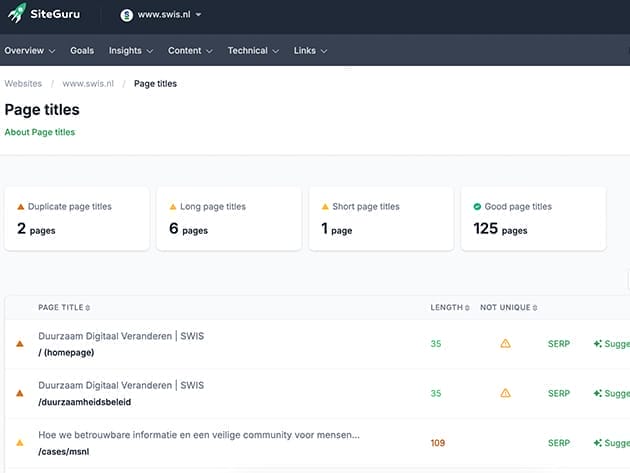Click the not-unique warning icon for duurzaamheidsbeleid row
630x473 pixels.
[x=505, y=394]
